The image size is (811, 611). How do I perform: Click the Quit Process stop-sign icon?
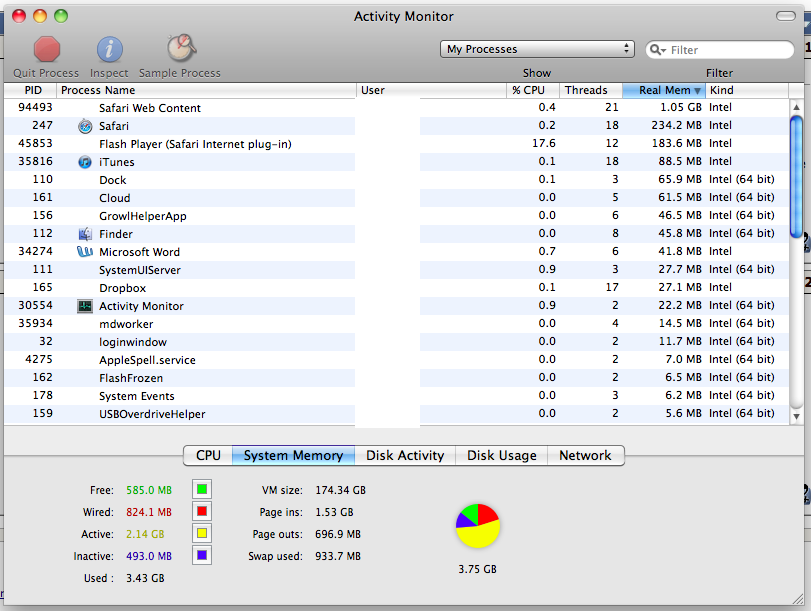(47, 49)
